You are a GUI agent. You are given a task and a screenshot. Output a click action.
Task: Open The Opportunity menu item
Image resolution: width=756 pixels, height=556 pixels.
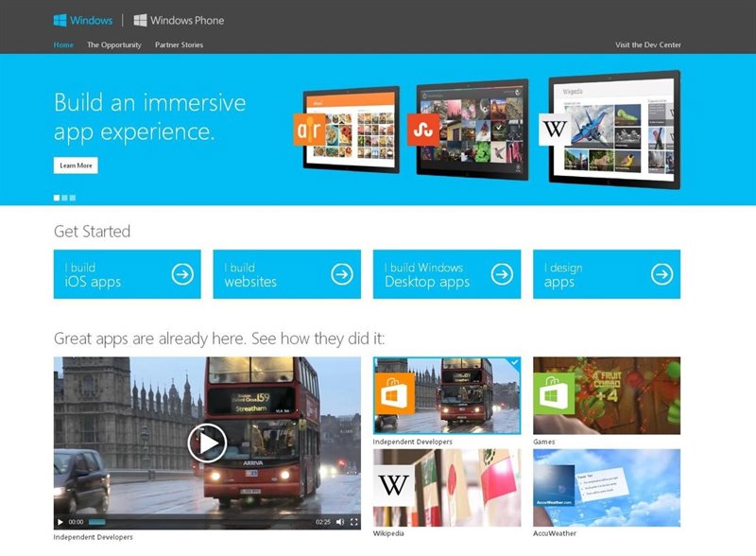(x=113, y=44)
